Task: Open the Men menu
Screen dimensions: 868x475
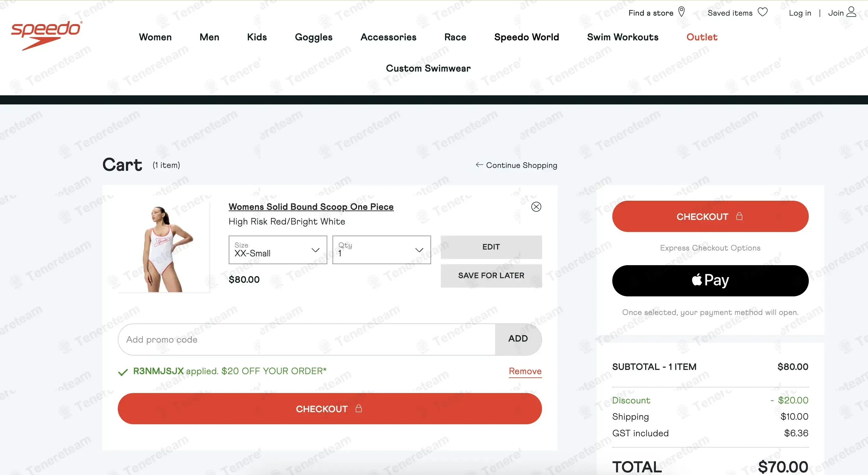Action: point(209,37)
